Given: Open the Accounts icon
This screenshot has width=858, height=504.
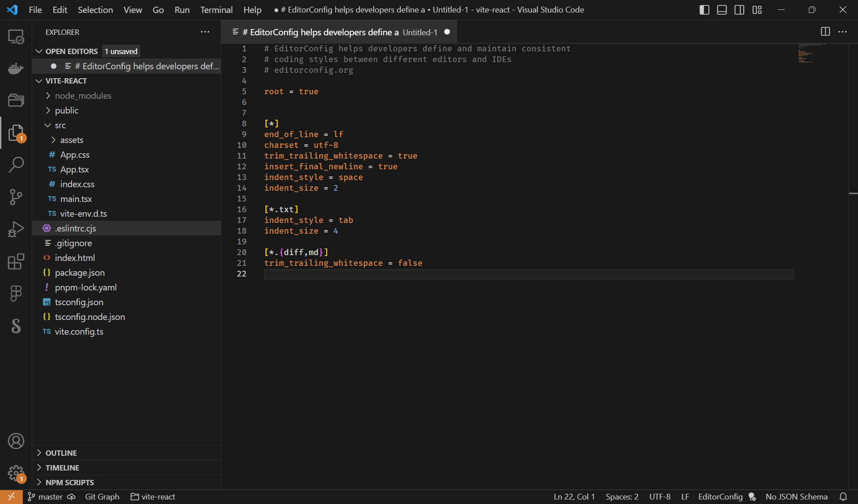Looking at the screenshot, I should [16, 441].
